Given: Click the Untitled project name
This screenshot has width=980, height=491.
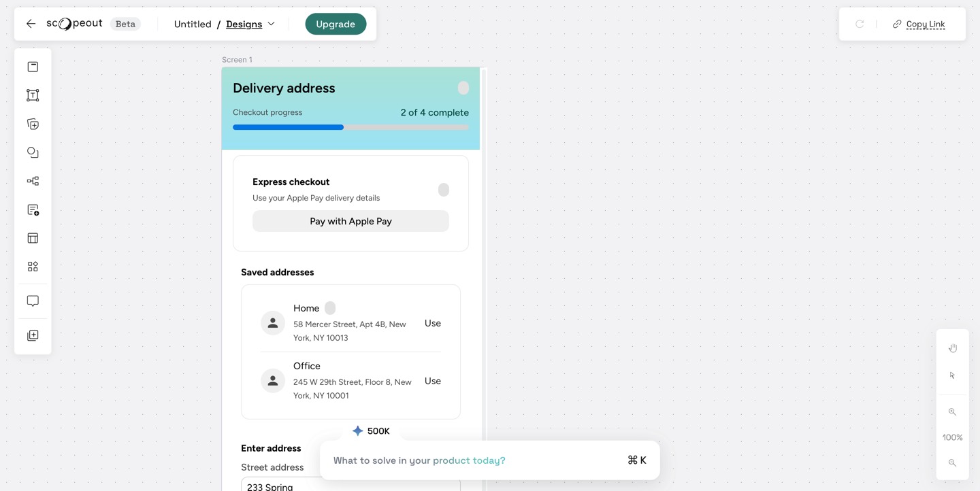Looking at the screenshot, I should coord(193,24).
